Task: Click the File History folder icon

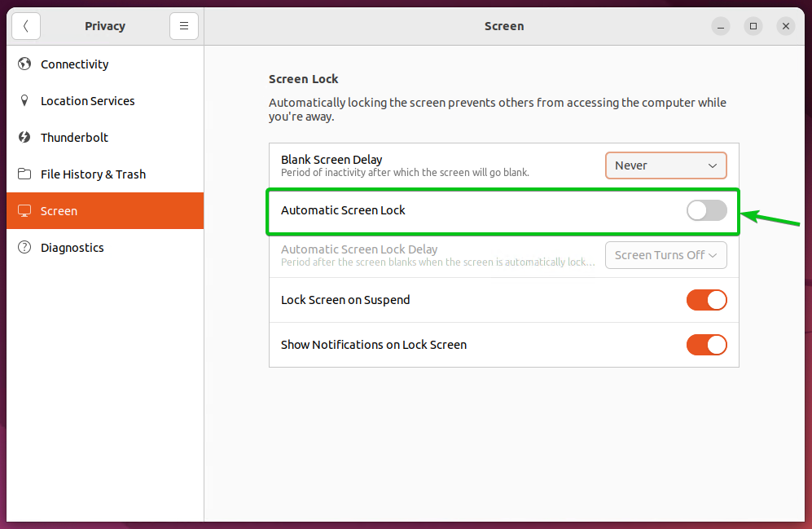Action: coord(24,174)
